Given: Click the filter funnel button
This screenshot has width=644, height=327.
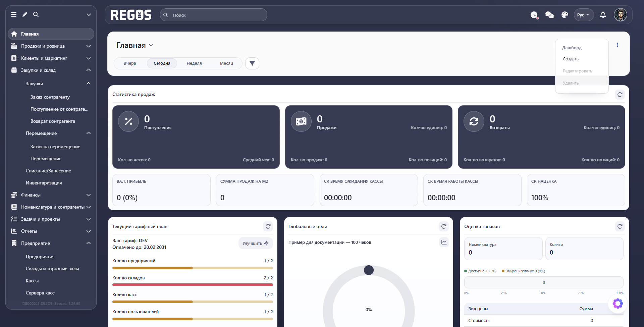Looking at the screenshot, I should 252,63.
